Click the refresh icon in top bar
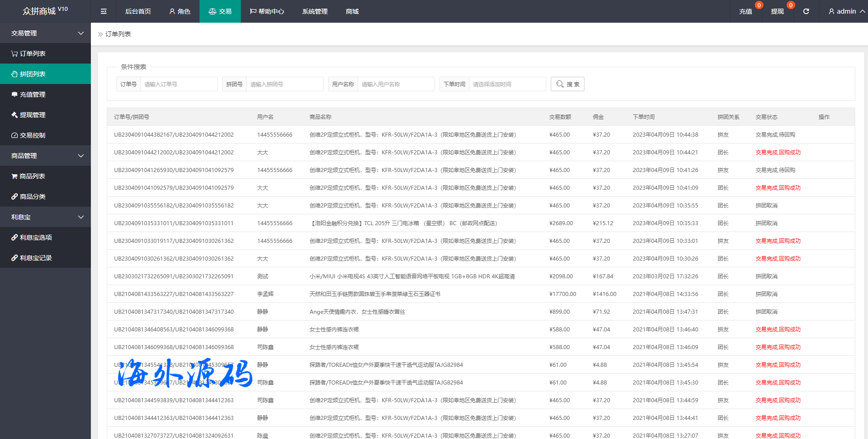The image size is (868, 439). coord(806,11)
